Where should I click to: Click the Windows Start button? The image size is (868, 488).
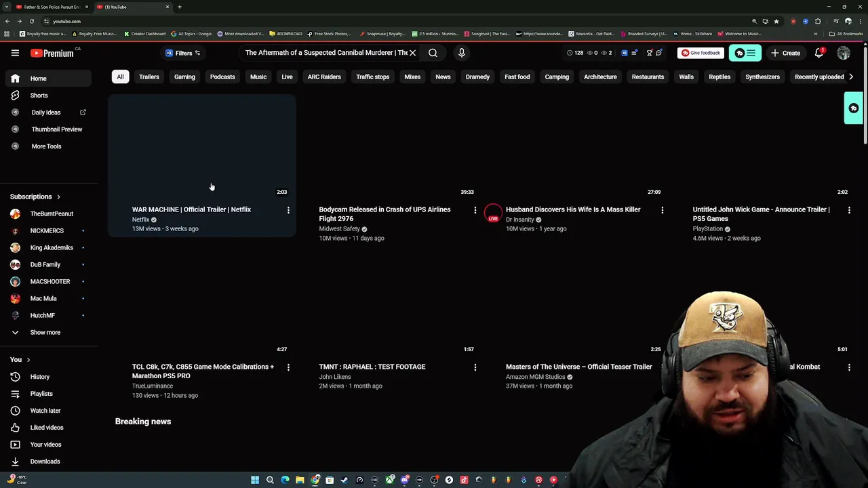pyautogui.click(x=255, y=480)
